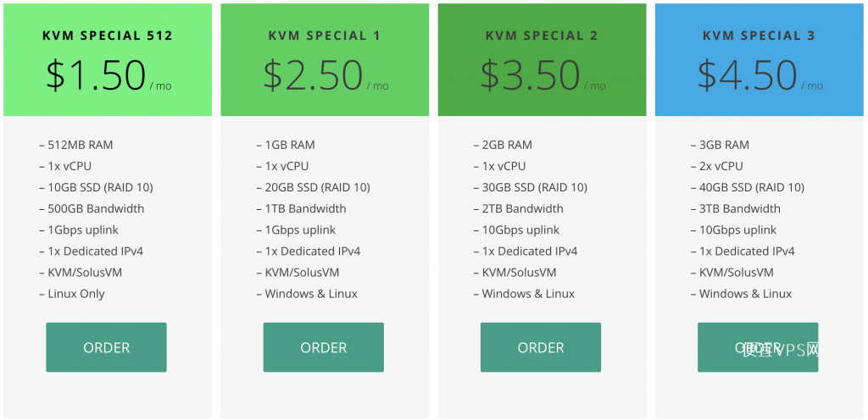The height and width of the screenshot is (420, 868).
Task: Click the 512MB RAM feature line
Action: coord(76,145)
